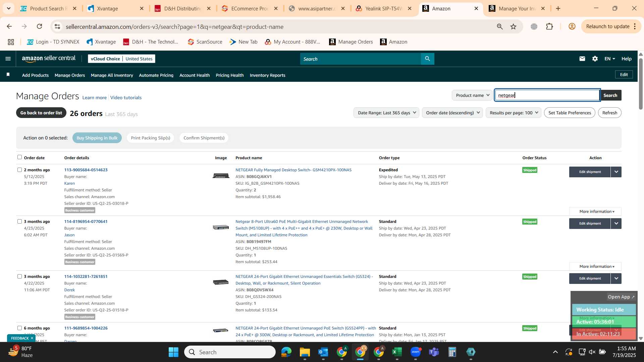Screen dimensions: 644x362
Task: Select order 114-1032281-7261851 checkbox
Action: coord(19,277)
